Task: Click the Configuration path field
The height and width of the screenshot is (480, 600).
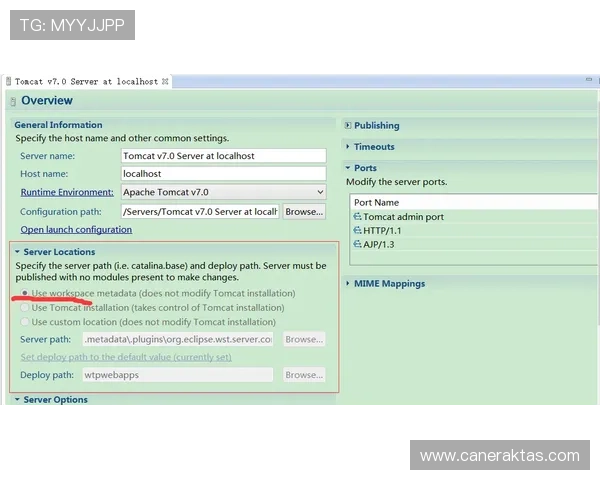Action: tap(200, 212)
